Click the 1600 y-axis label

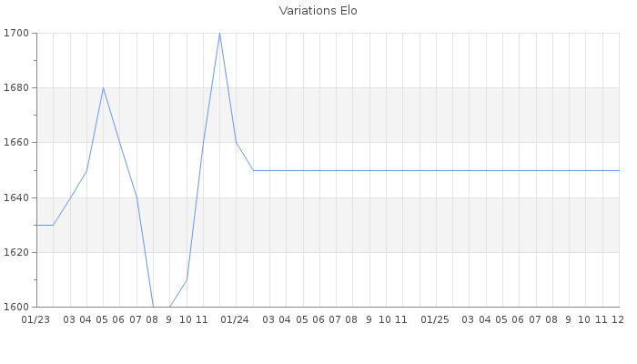click(x=16, y=307)
